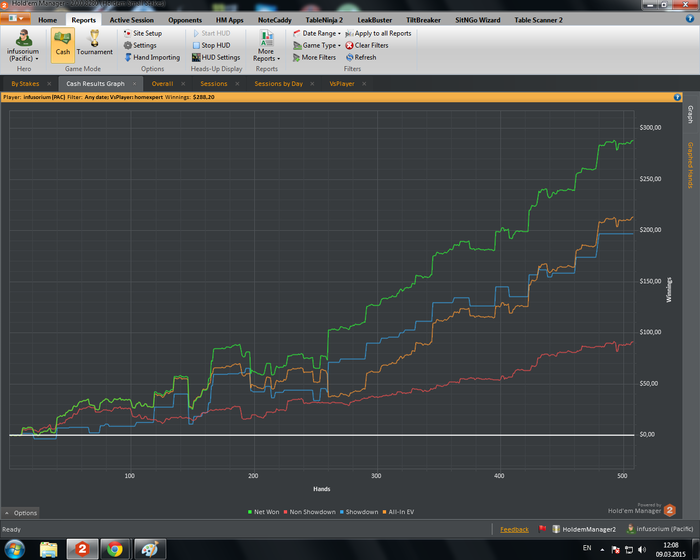700x560 pixels.
Task: Open the NoteCaddy tab
Action: [x=275, y=20]
